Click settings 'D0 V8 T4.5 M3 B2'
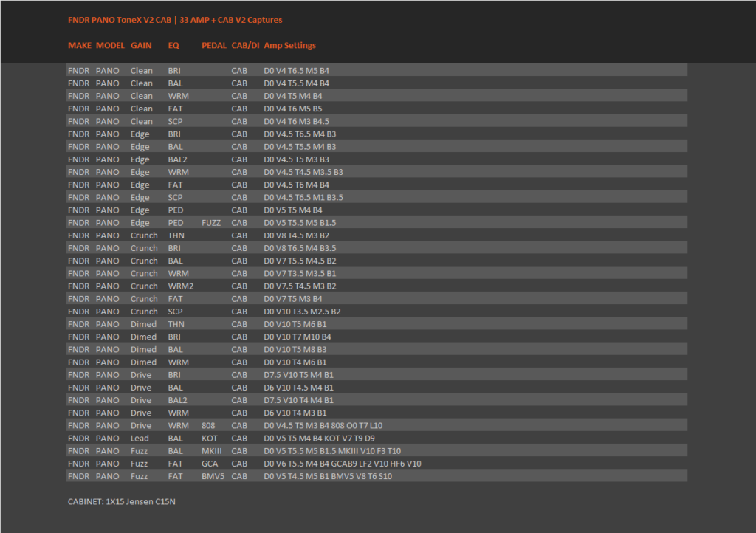The height and width of the screenshot is (533, 756). click(x=297, y=235)
